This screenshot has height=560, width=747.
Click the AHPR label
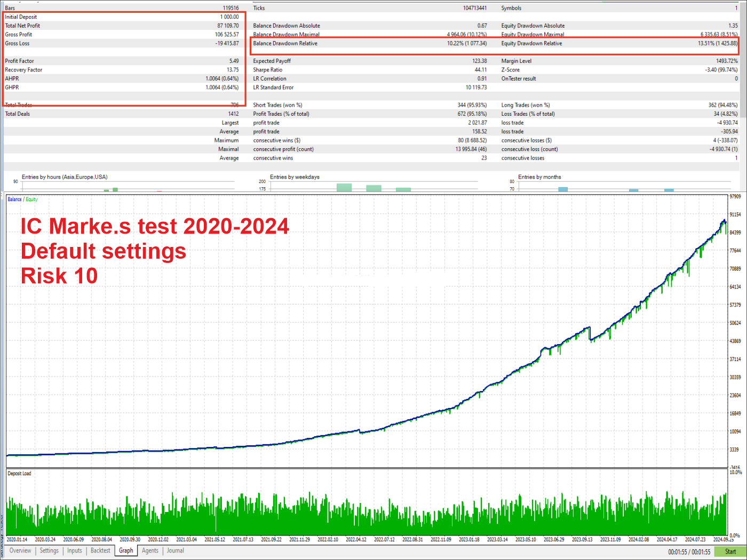click(x=12, y=78)
